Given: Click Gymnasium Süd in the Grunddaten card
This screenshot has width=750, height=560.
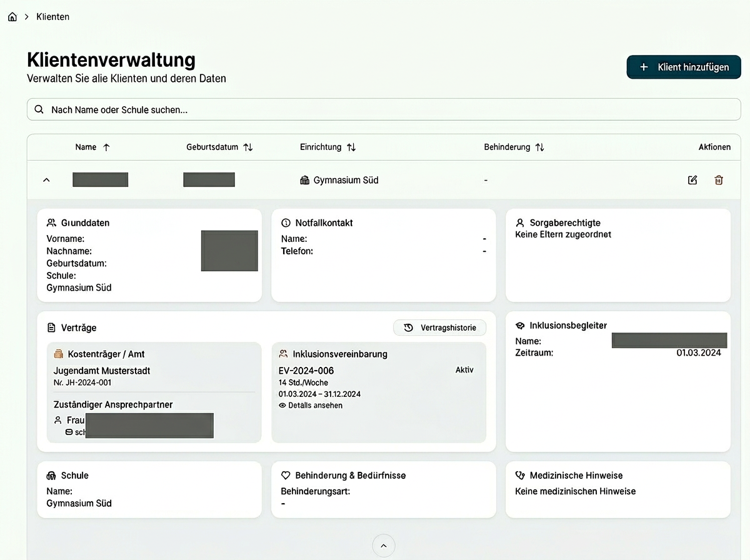Looking at the screenshot, I should click(x=79, y=287).
